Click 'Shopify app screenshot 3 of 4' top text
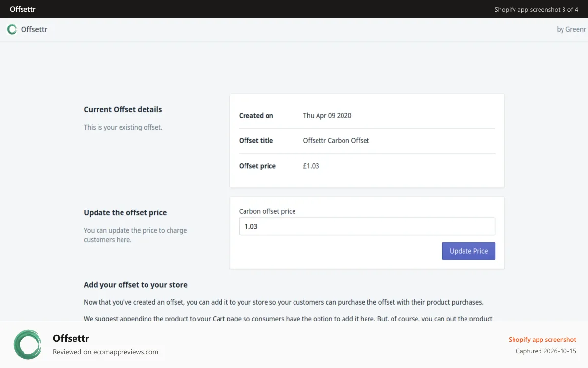 pos(536,9)
